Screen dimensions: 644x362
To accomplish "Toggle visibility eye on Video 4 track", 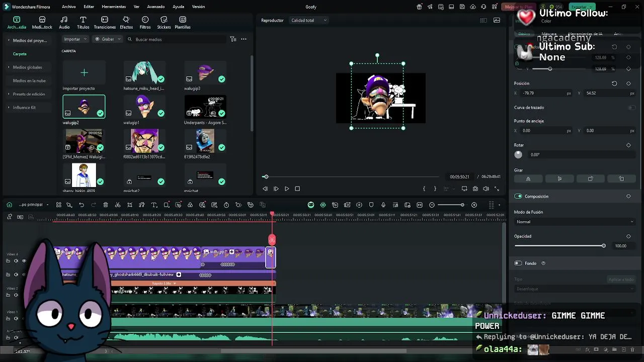I will (24, 261).
